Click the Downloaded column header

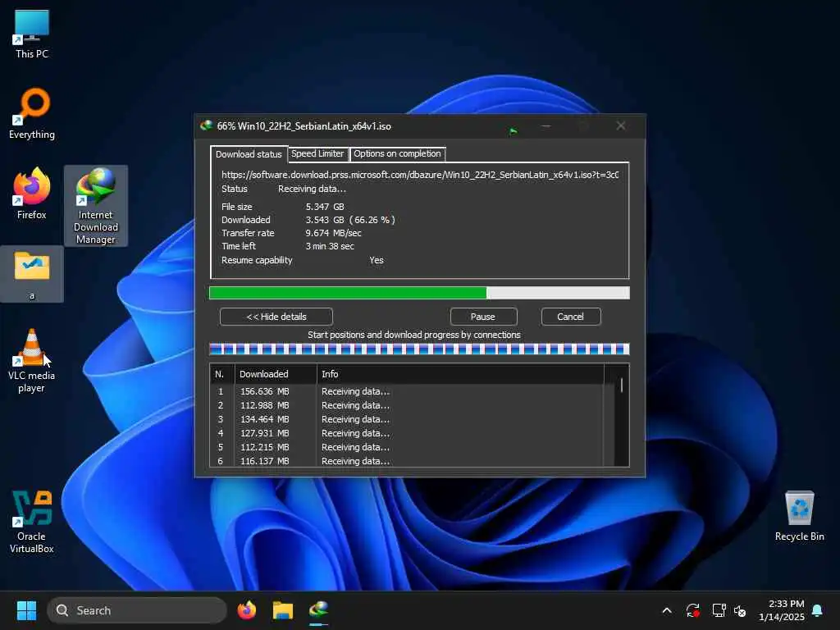click(276, 374)
